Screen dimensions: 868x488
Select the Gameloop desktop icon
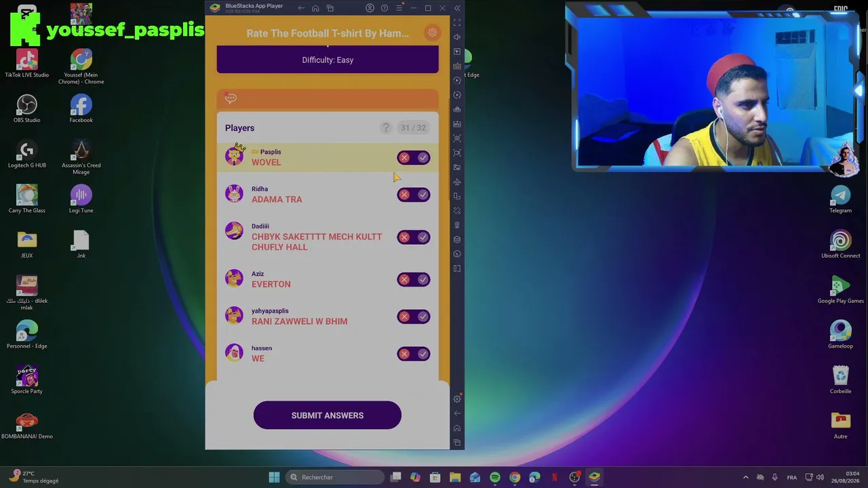click(x=840, y=335)
